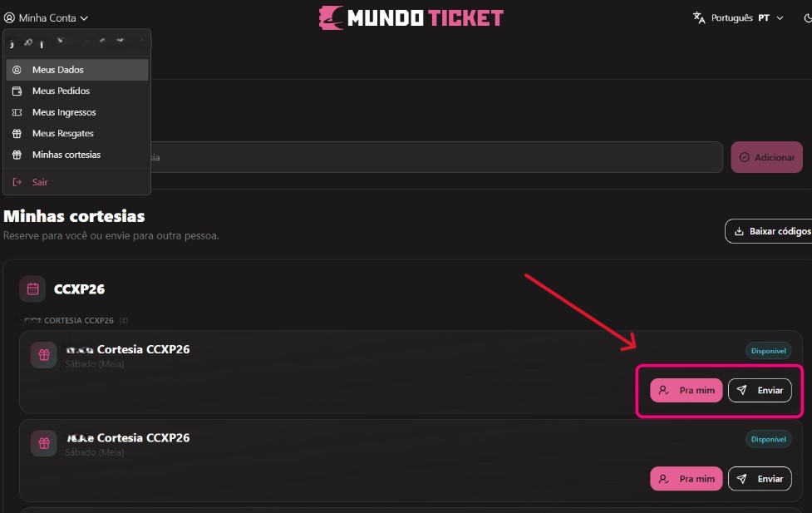This screenshot has height=513, width=812.
Task: Click the Sair logout icon
Action: [17, 182]
